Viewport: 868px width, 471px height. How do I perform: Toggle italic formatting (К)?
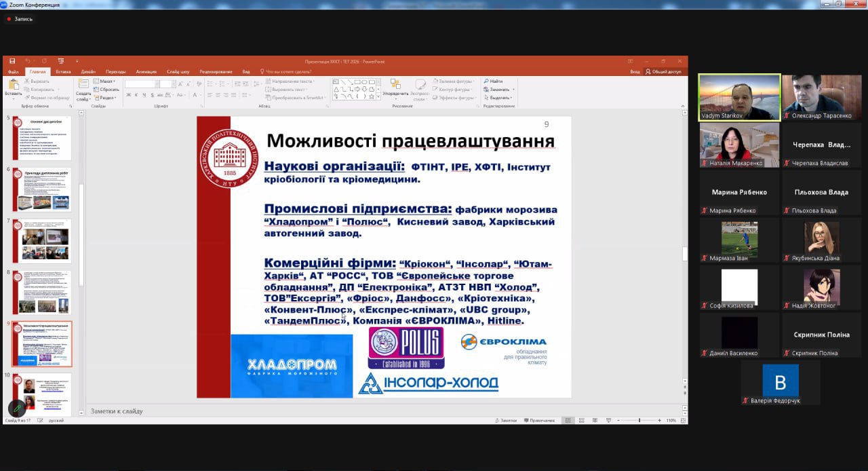pos(136,95)
